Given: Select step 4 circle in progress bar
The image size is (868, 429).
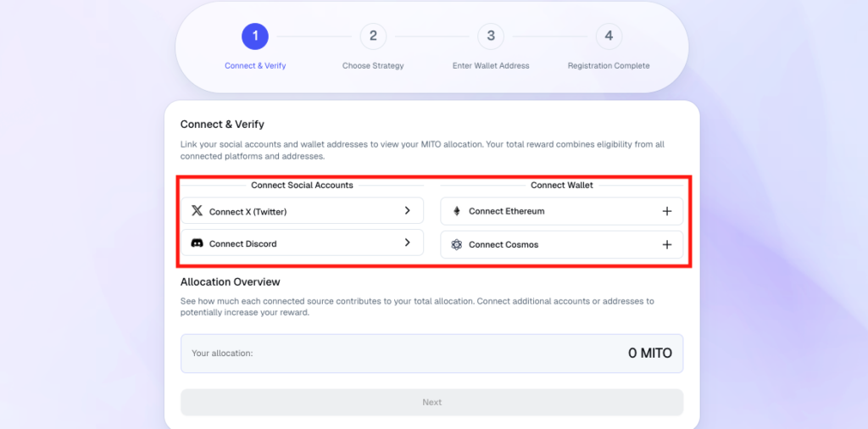Looking at the screenshot, I should coord(609,36).
